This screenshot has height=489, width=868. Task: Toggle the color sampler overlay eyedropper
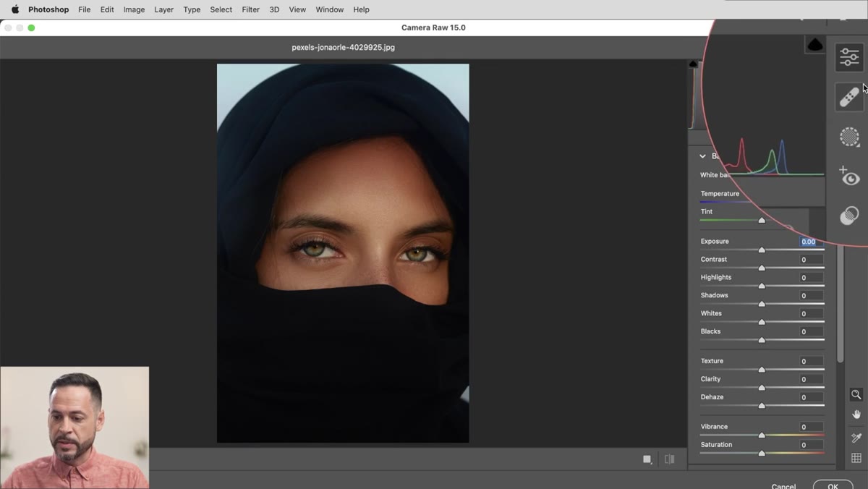(856, 438)
